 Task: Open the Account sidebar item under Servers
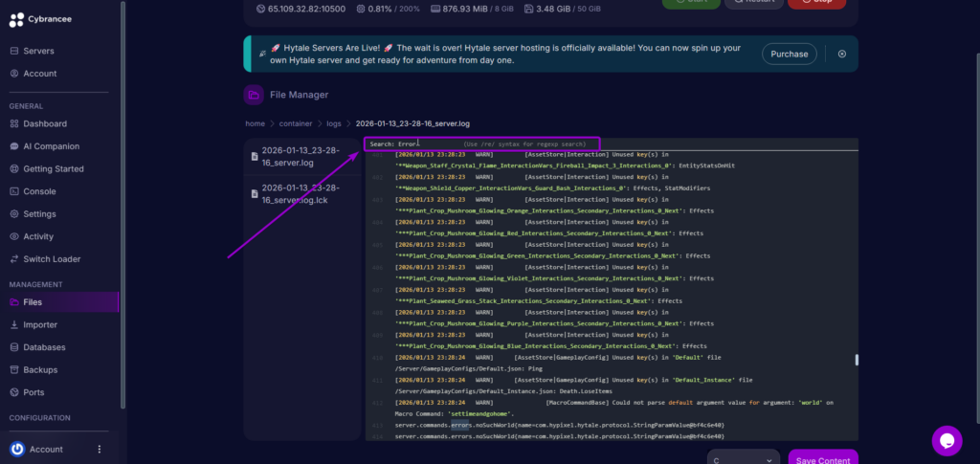coord(40,73)
